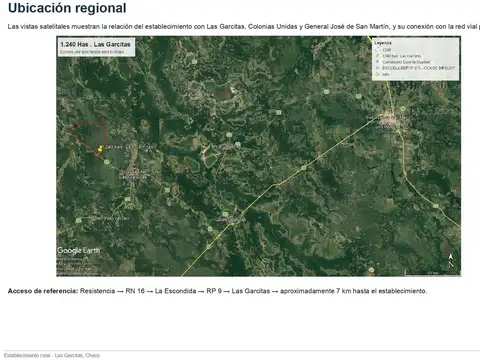Image resolution: width=480 pixels, height=360 pixels.
Task: Click "RN 16" in the access route
Action: pyautogui.click(x=135, y=291)
